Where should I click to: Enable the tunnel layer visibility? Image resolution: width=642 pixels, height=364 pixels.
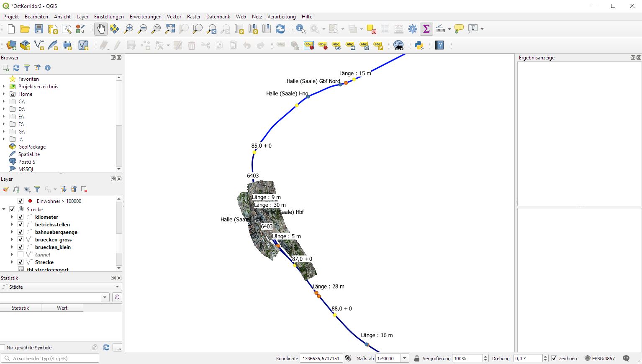click(20, 254)
